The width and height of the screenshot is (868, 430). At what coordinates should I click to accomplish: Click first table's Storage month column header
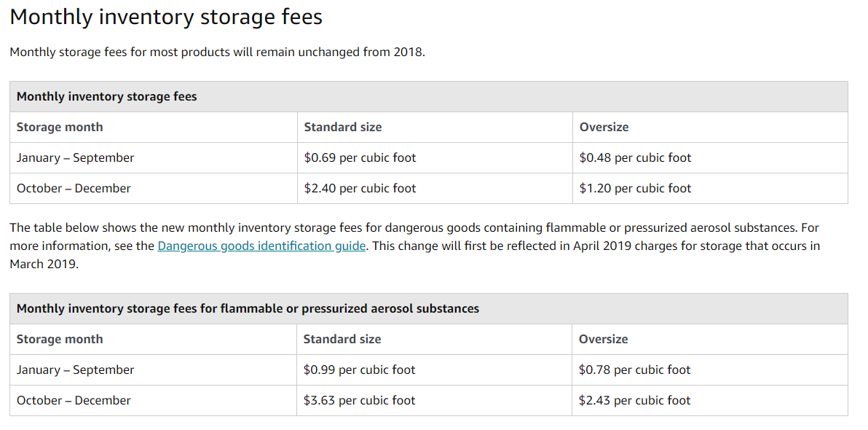click(154, 128)
